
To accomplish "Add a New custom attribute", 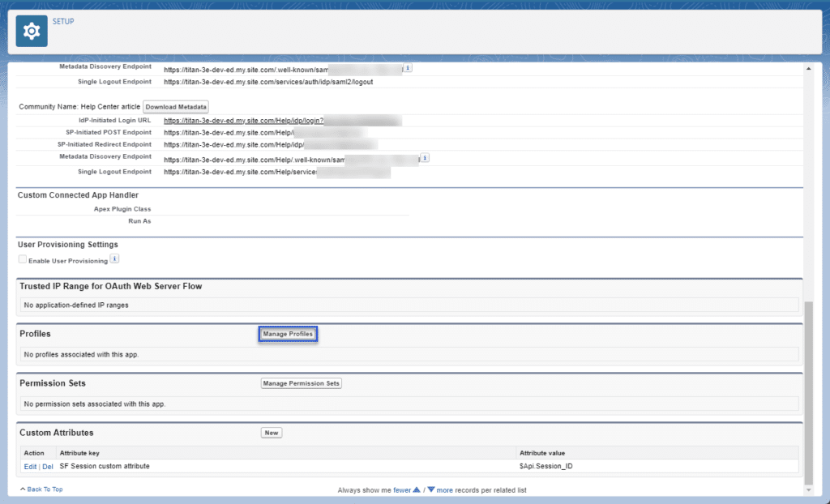I will click(x=272, y=433).
